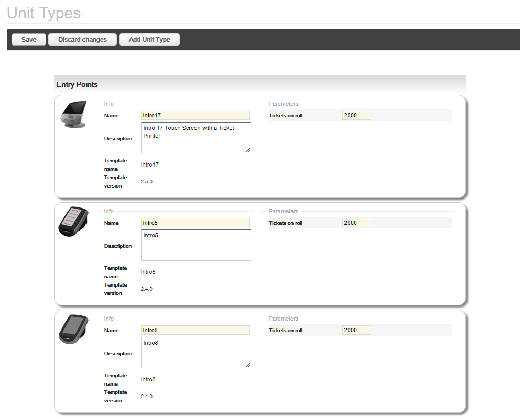Click Tickets on roll field for Intro5
The image size is (532, 417).
coord(356,223)
